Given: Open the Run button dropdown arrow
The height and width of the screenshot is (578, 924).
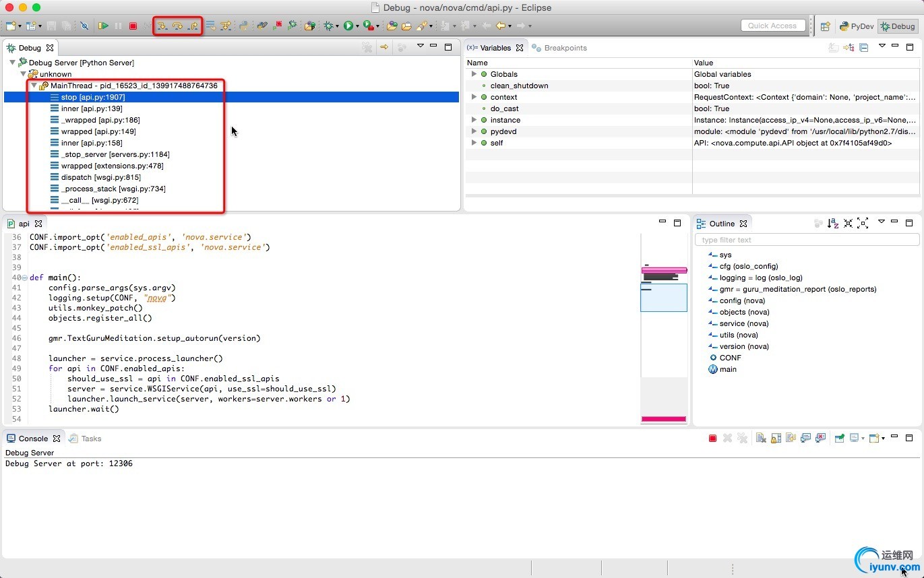Looking at the screenshot, I should pos(358,26).
